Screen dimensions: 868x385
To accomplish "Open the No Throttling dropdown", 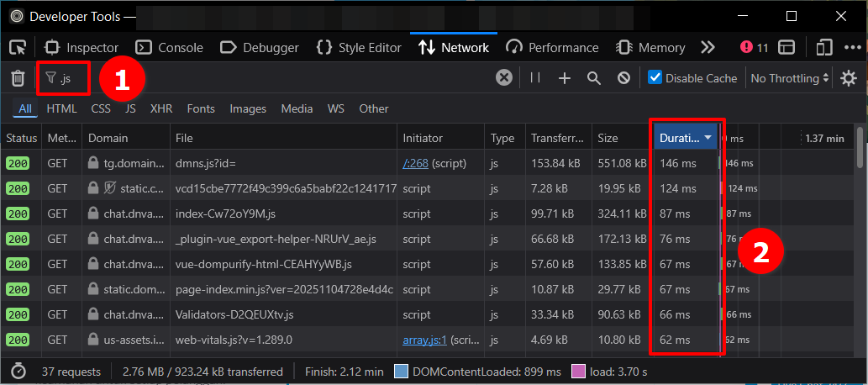I will (790, 79).
